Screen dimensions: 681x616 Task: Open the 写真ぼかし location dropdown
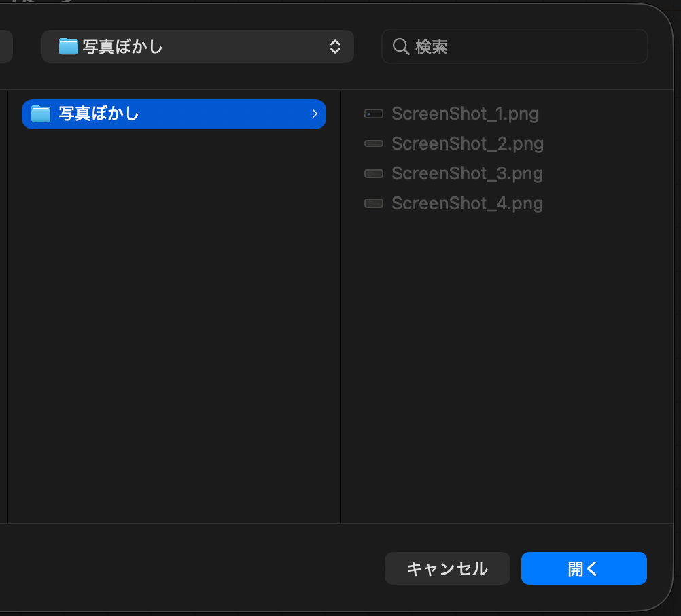(x=197, y=46)
